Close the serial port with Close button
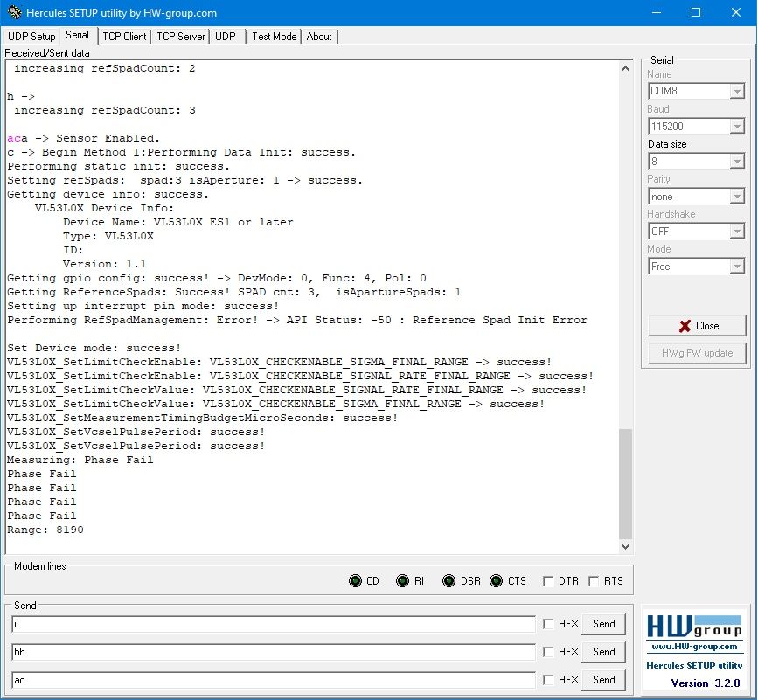Image resolution: width=758 pixels, height=700 pixels. click(697, 326)
